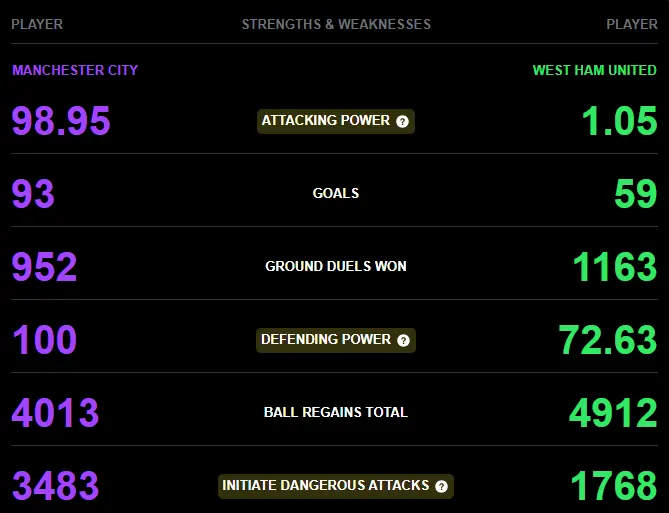This screenshot has height=513, width=669.
Task: Select the Initiate Dangerous Attacks label badge
Action: (336, 486)
